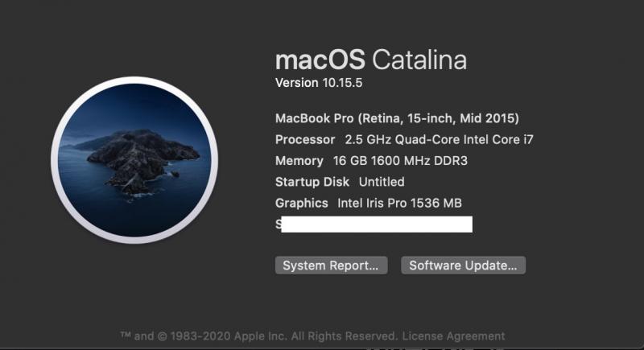Viewport: 644px width, 350px height.
Task: Click the TM trademark symbol in footer
Action: coord(126,336)
